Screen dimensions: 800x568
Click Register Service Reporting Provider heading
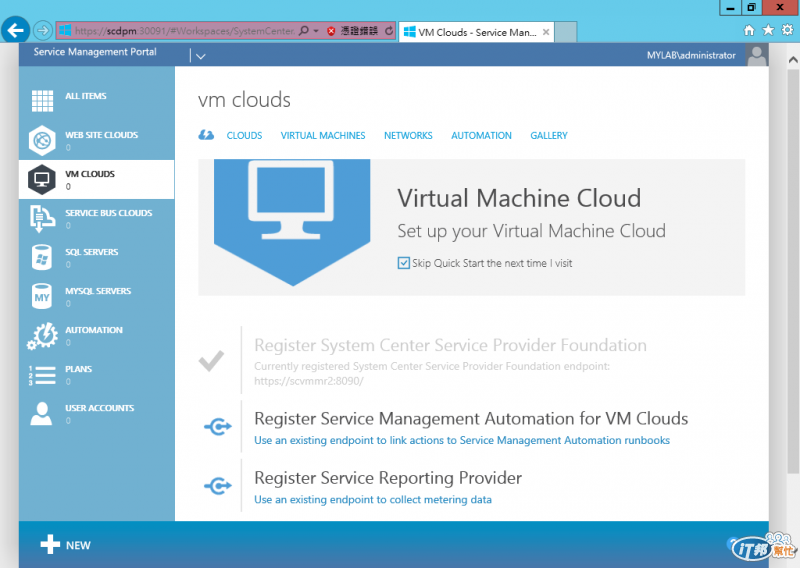click(x=388, y=478)
